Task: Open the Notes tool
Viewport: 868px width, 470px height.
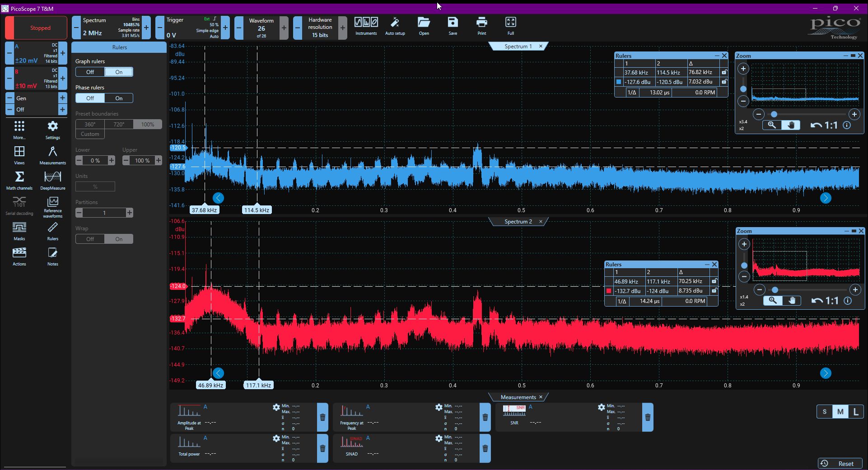Action: (53, 256)
